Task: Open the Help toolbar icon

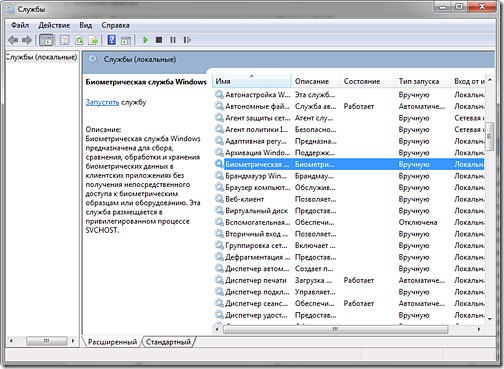Action: pos(112,40)
